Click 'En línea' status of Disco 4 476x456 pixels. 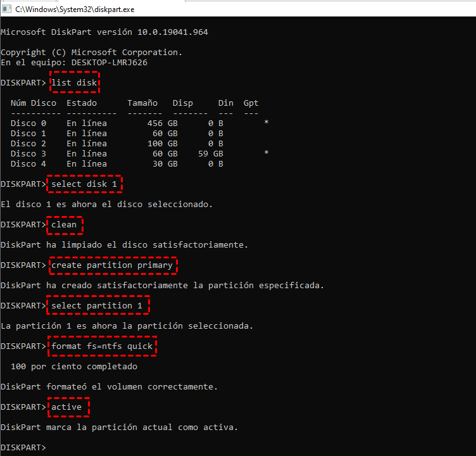click(x=87, y=164)
